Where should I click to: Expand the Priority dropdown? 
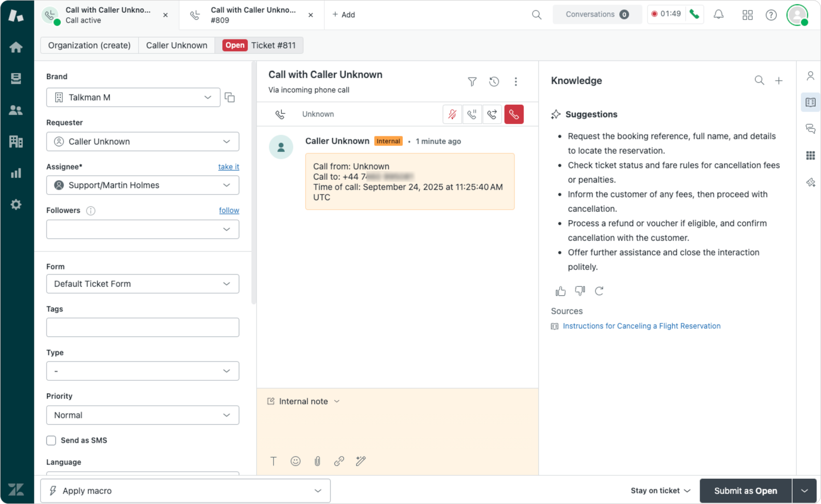(143, 415)
